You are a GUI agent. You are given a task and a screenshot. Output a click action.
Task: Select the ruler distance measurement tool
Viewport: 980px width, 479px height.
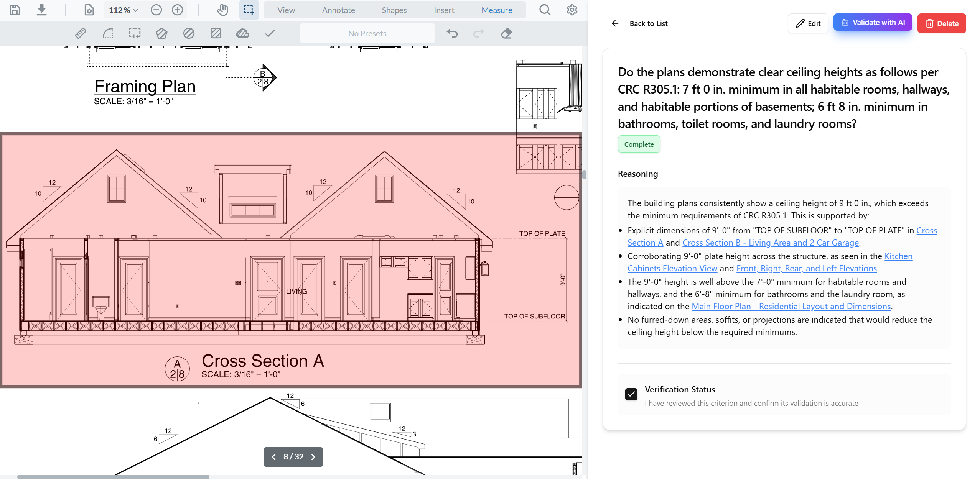[x=81, y=34]
